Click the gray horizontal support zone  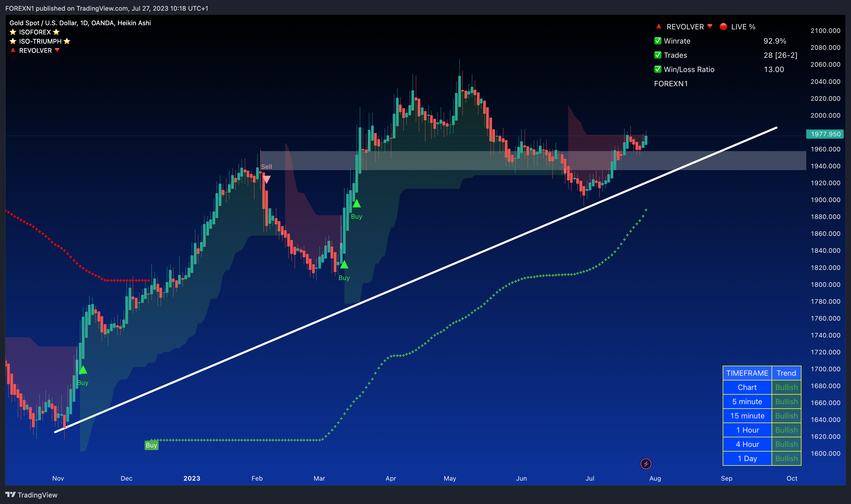click(x=533, y=160)
